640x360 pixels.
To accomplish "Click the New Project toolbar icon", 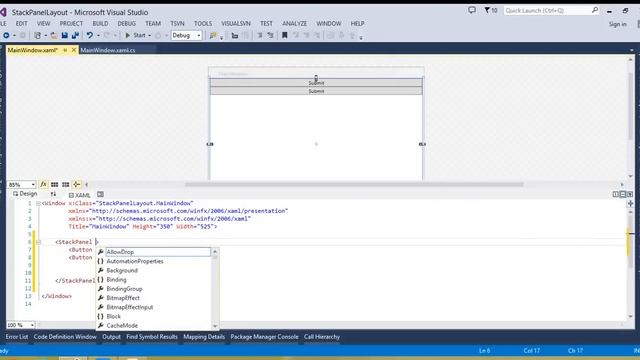I will point(37,36).
